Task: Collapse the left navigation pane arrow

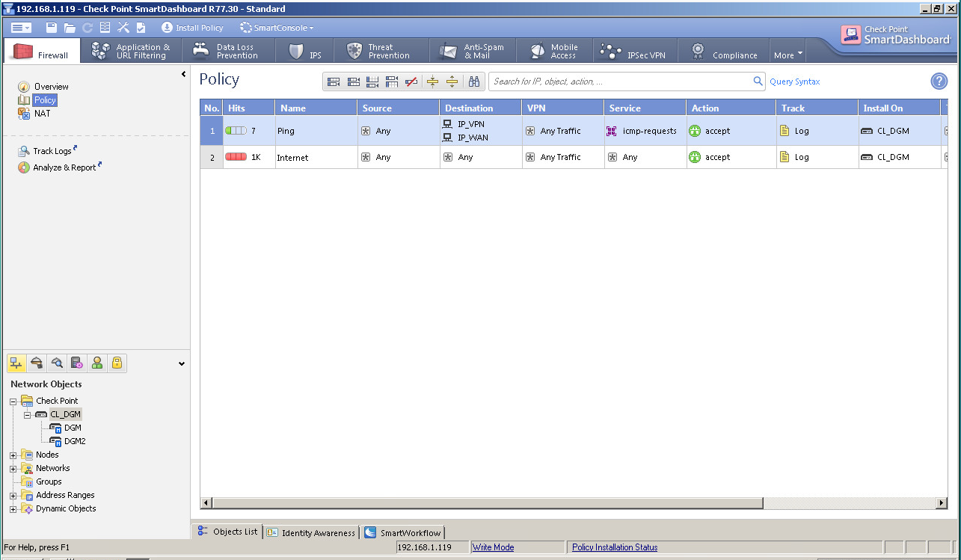Action: (183, 74)
